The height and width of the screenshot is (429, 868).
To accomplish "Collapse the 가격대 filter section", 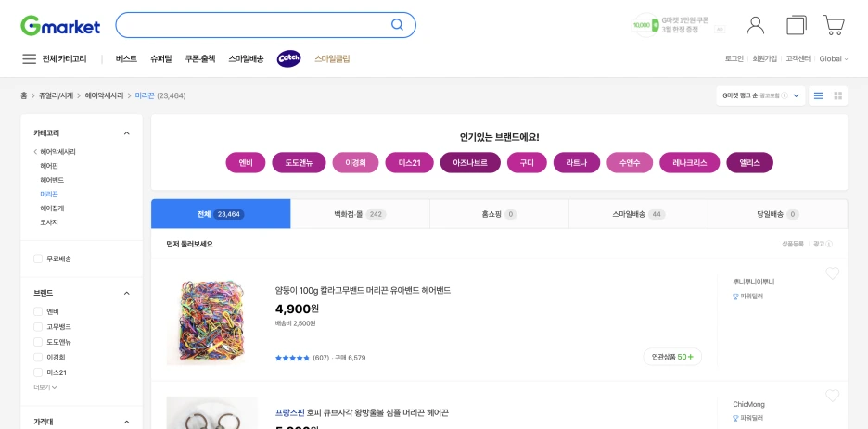I will pyautogui.click(x=126, y=422).
